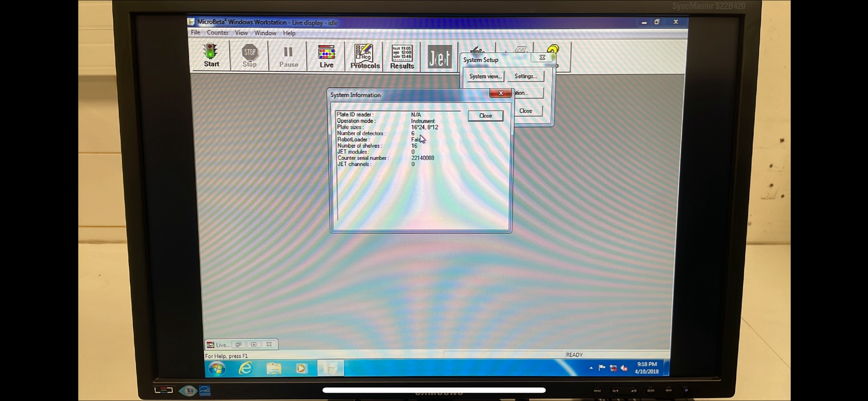Click the Start traffic light toolbar button
The image size is (868, 401).
click(x=211, y=56)
